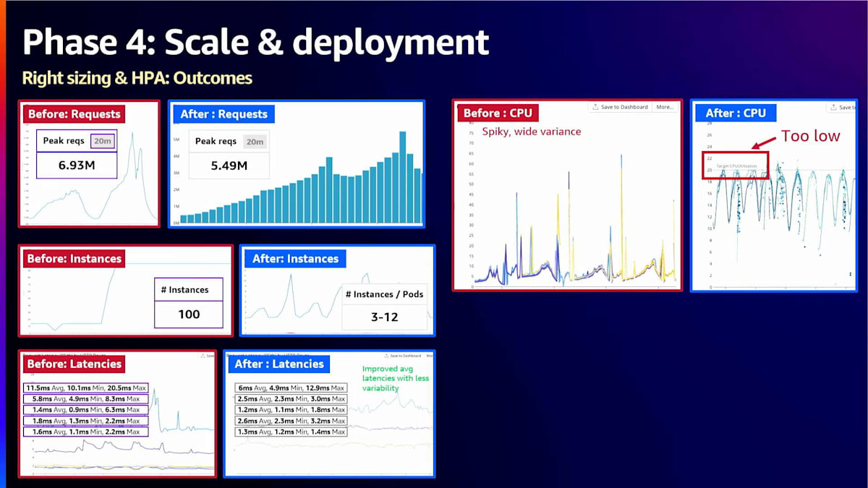Click the 'Before: Instances' label
This screenshot has width=868, height=488.
[75, 258]
